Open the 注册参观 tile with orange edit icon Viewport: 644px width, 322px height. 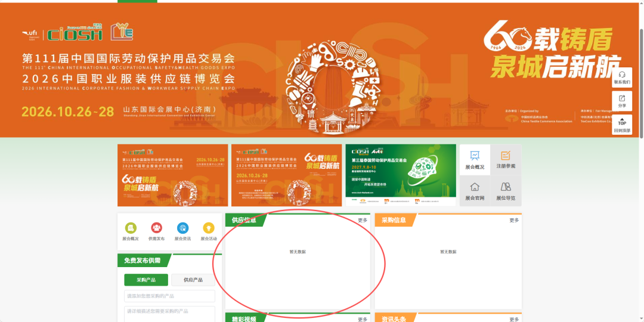506,160
